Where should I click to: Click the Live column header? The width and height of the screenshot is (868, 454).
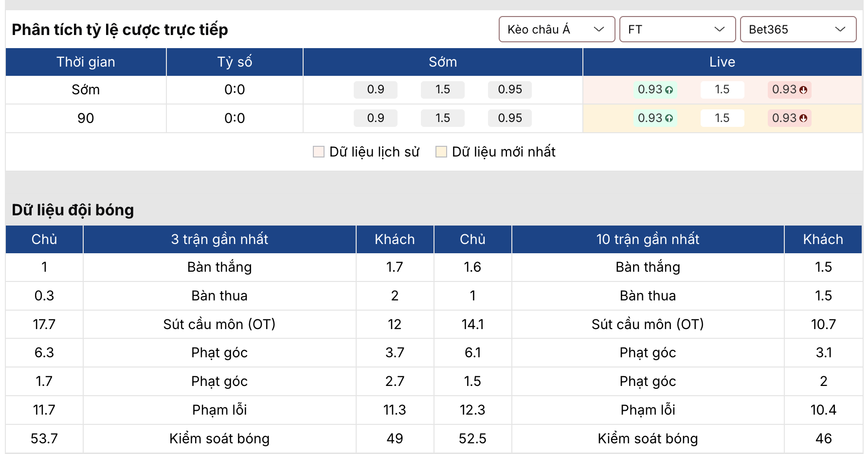pyautogui.click(x=722, y=62)
